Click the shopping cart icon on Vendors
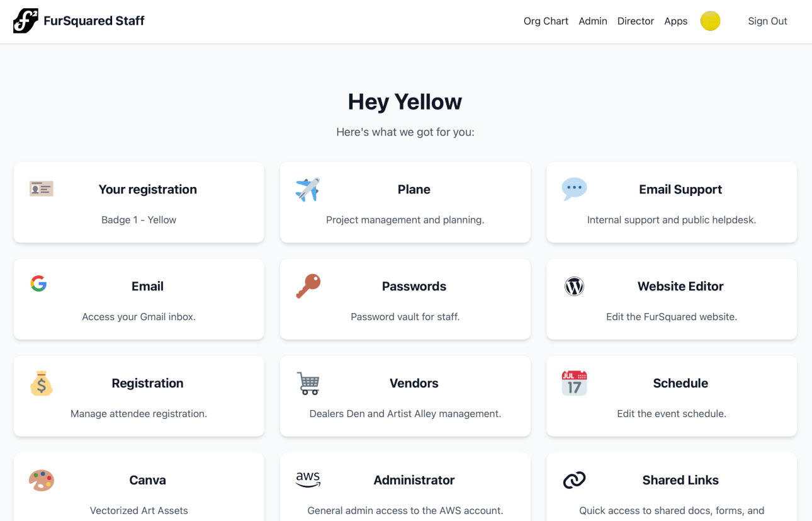 click(308, 383)
